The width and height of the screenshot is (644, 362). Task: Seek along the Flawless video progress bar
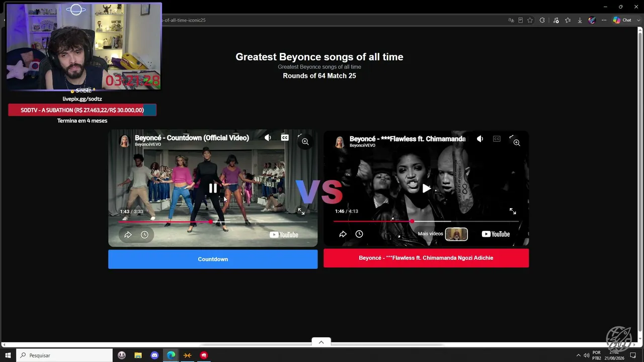click(x=426, y=221)
